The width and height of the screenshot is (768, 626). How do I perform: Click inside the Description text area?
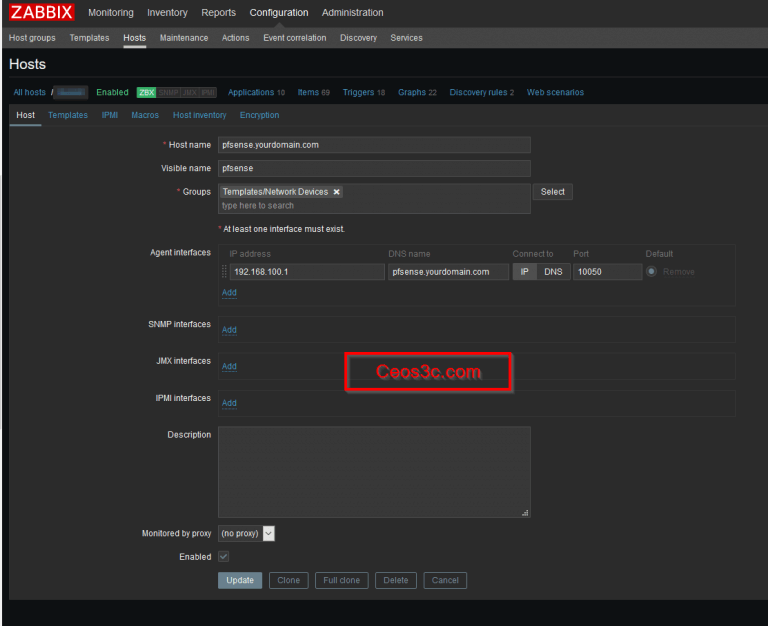374,472
